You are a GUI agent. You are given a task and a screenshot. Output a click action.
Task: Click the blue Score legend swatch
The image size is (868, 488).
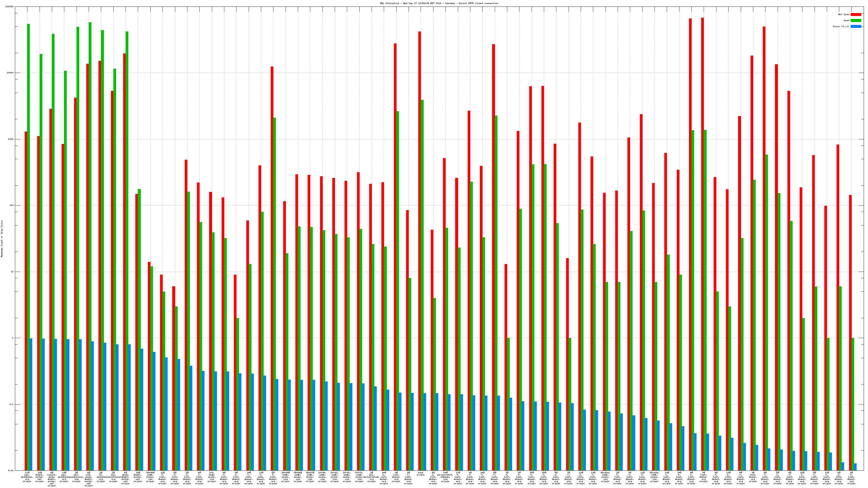click(x=856, y=26)
